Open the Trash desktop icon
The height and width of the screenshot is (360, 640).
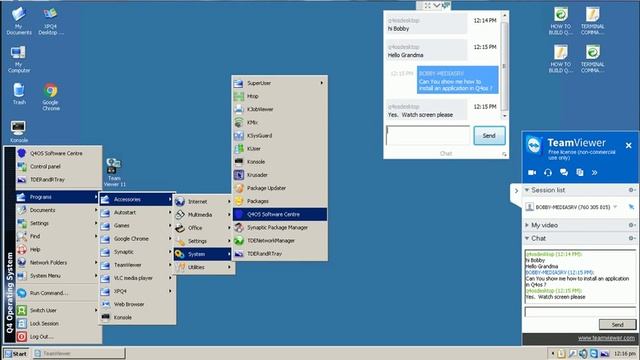tap(19, 94)
